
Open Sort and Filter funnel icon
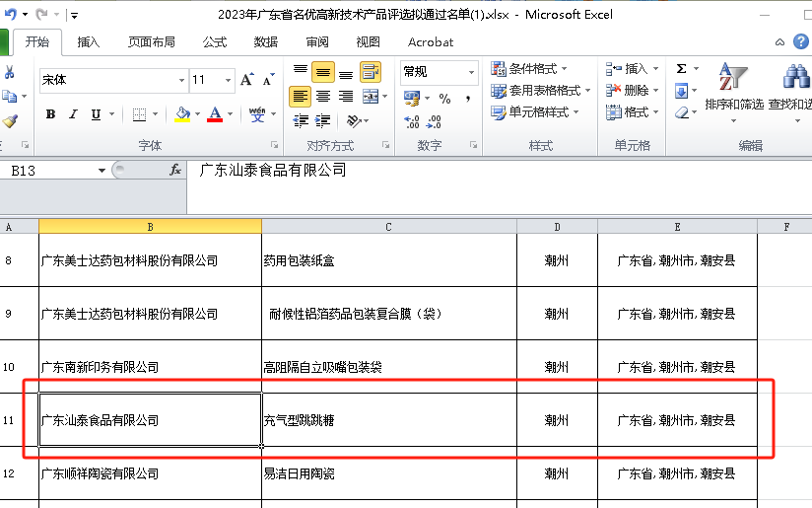click(733, 77)
